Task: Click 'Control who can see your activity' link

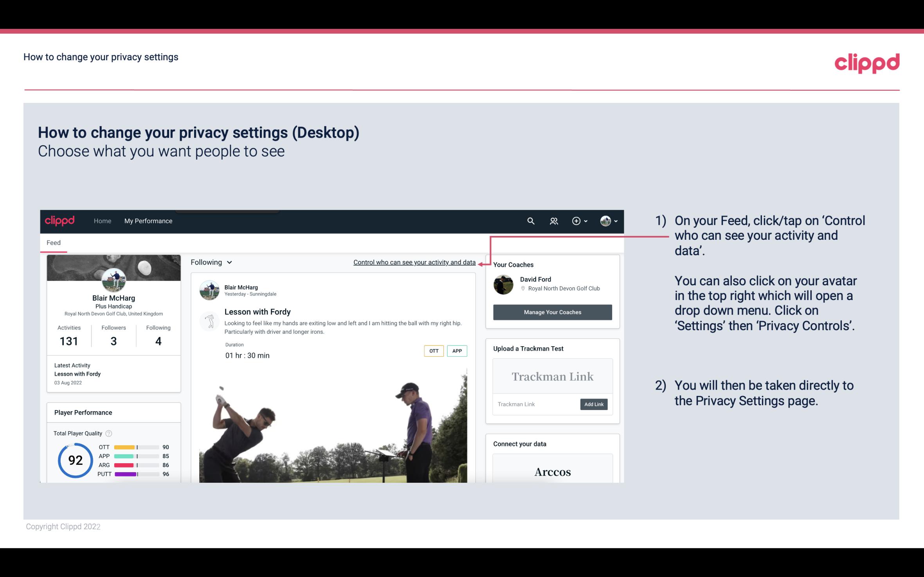Action: tap(414, 262)
